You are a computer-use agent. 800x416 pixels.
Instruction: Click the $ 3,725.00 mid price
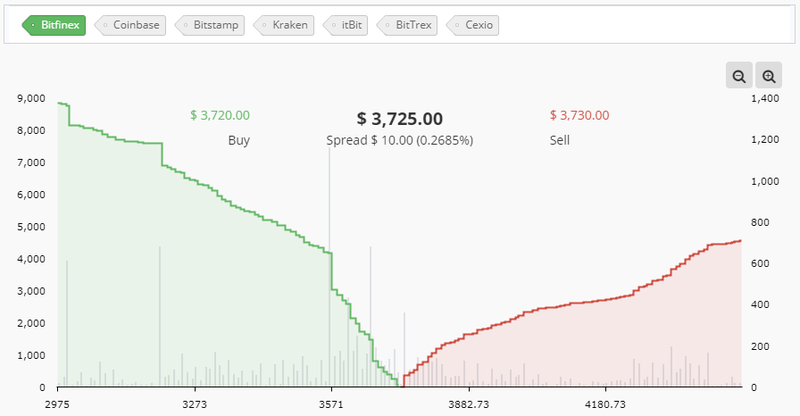pyautogui.click(x=399, y=119)
